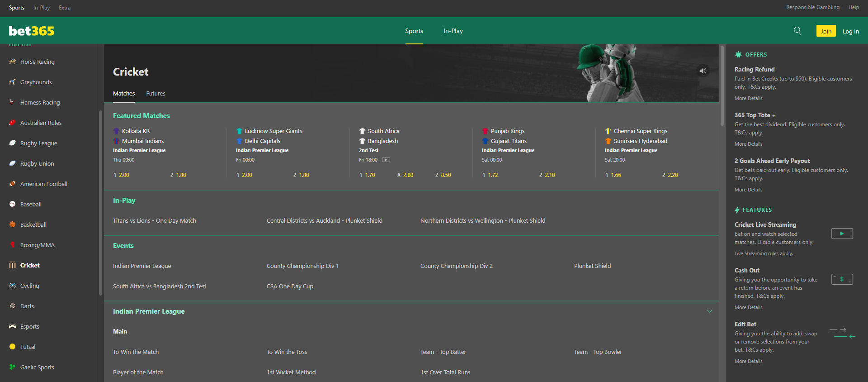This screenshot has height=382, width=868.
Task: Bet on Sunrisers Hyderabad at 2.20
Action: 670,175
